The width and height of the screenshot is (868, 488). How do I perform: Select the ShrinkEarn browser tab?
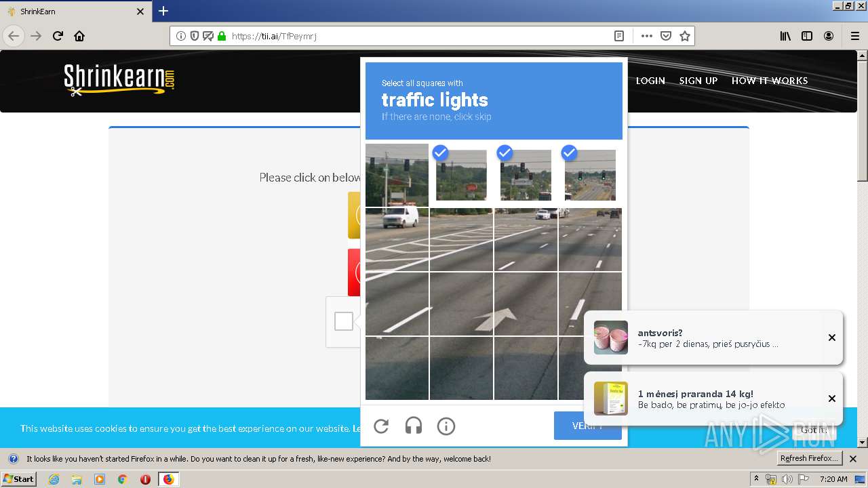76,12
